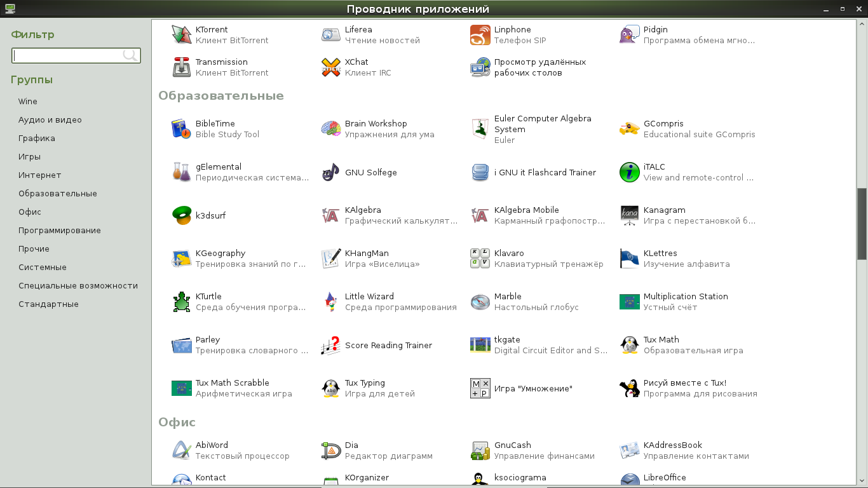Select the Системные group
This screenshot has width=868, height=488.
(x=43, y=268)
